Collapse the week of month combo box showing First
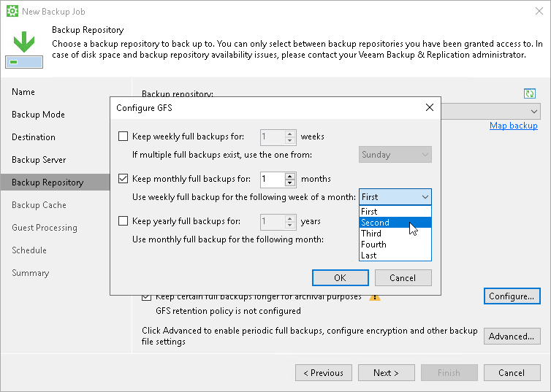The width and height of the screenshot is (551, 392). pyautogui.click(x=395, y=197)
